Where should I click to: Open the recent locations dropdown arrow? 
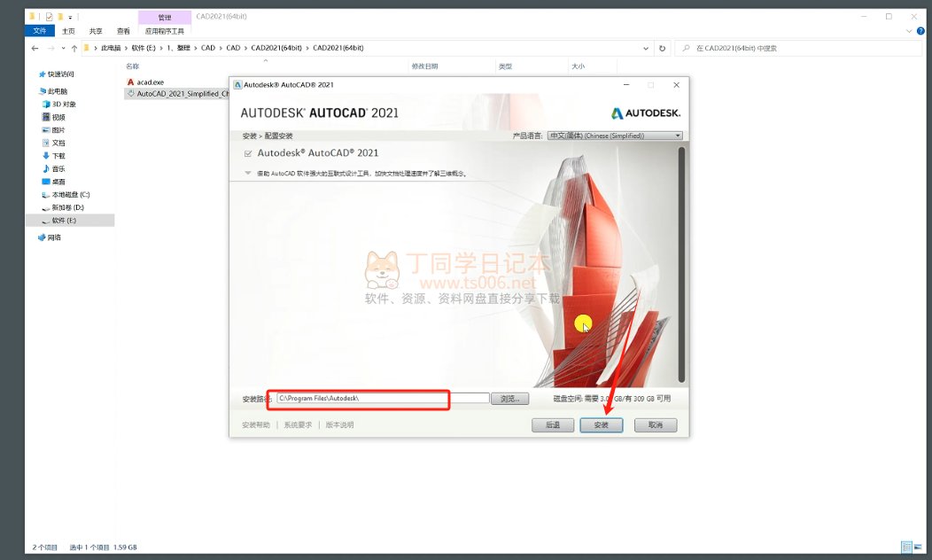[x=63, y=48]
